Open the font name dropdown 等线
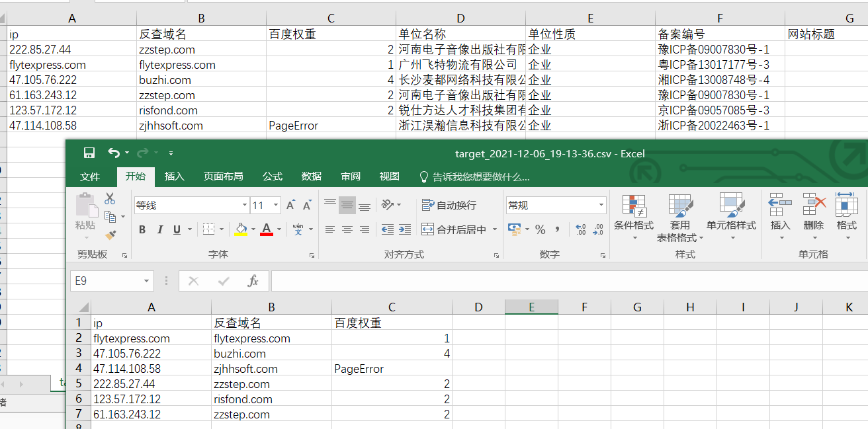 click(244, 206)
